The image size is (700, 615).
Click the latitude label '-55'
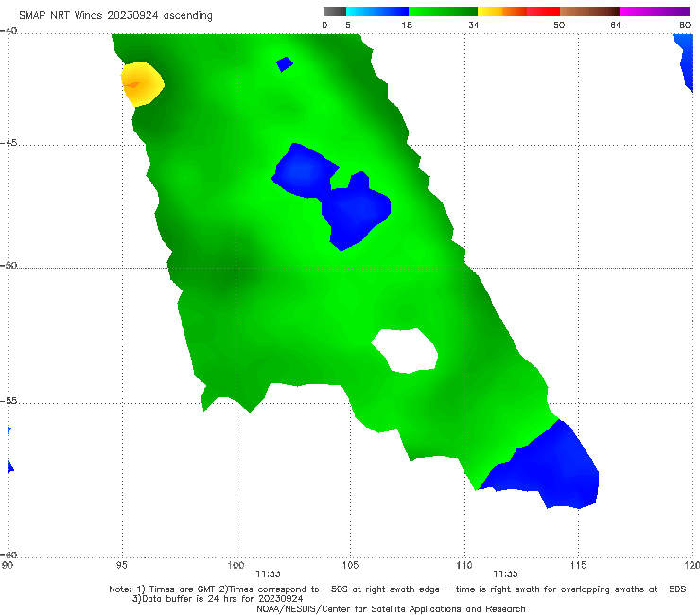[x=9, y=401]
